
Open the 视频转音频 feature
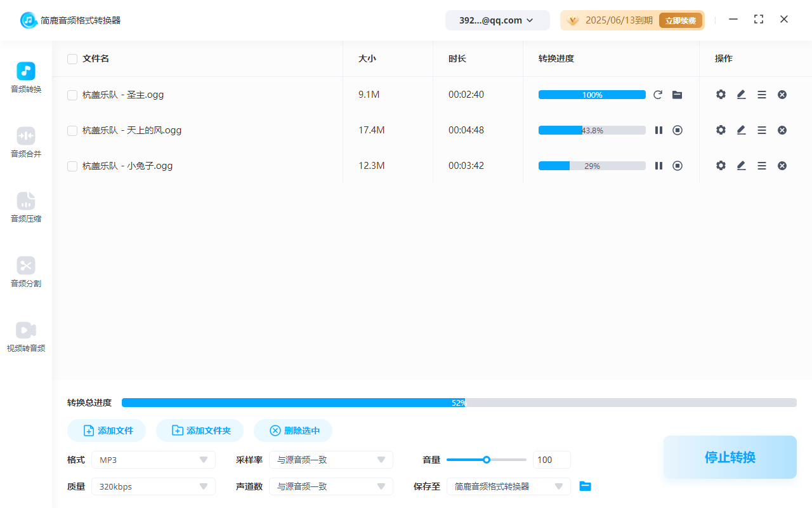tap(25, 335)
